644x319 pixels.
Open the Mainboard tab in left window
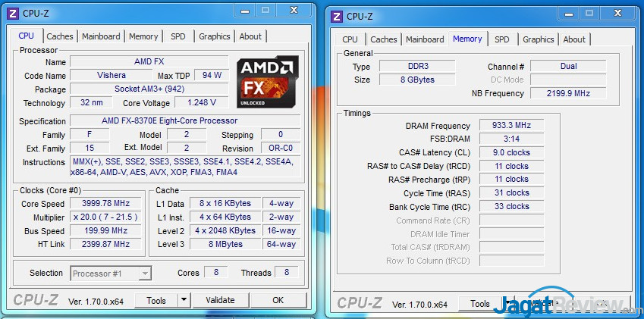pyautogui.click(x=101, y=36)
